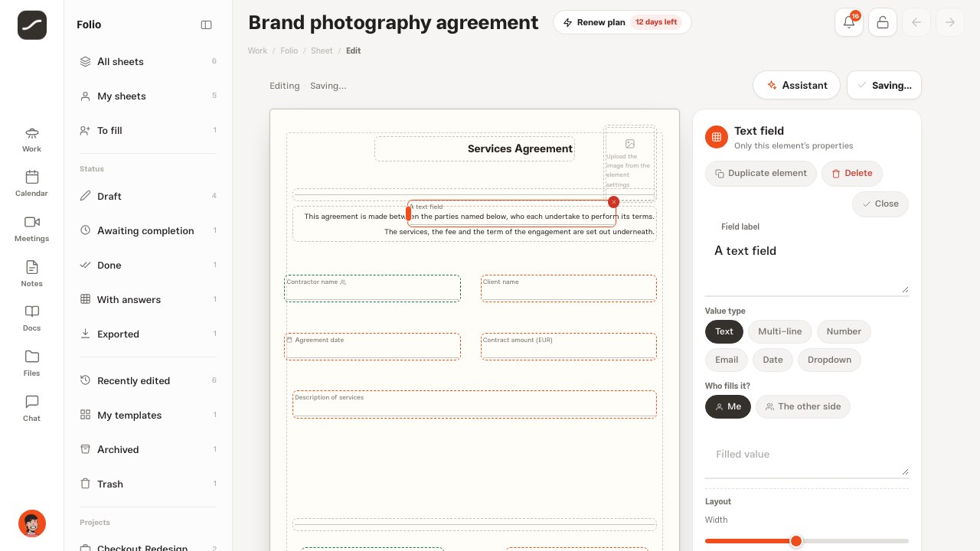Open the Work section in the rail
The width and height of the screenshot is (980, 551).
click(31, 139)
